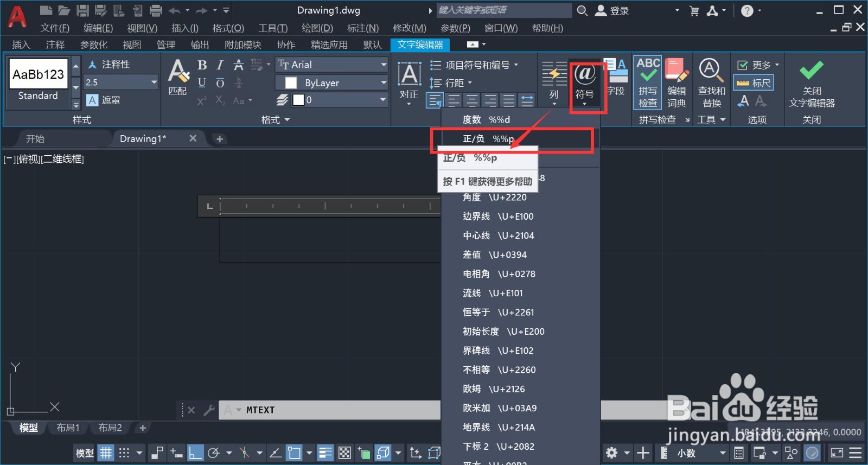Toggle Underline formatting (U)

click(202, 82)
